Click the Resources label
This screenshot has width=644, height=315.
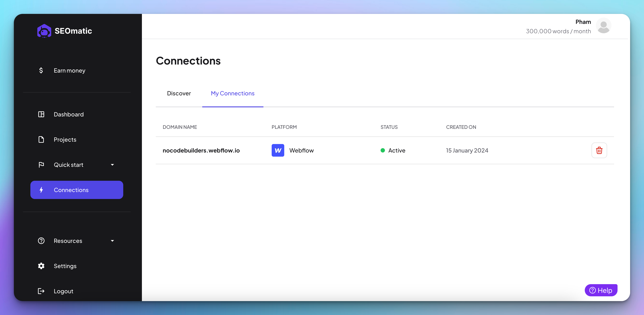(x=68, y=241)
